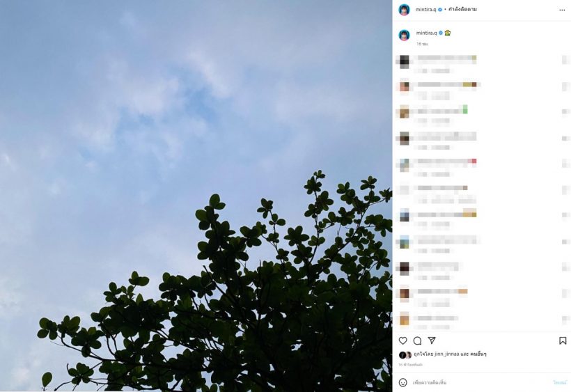Show the คนอื่นๆ other likers list

(x=478, y=354)
